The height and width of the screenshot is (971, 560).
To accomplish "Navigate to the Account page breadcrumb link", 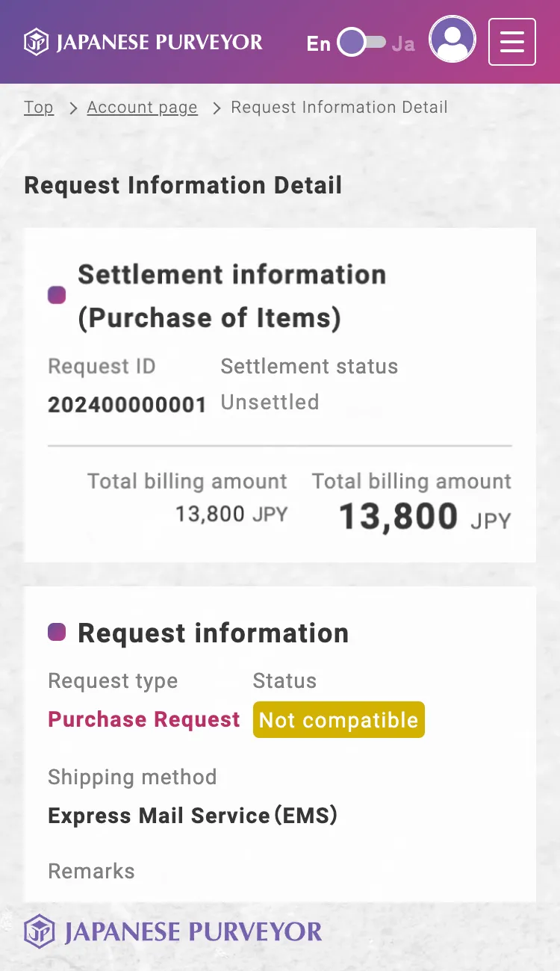I will [x=142, y=108].
